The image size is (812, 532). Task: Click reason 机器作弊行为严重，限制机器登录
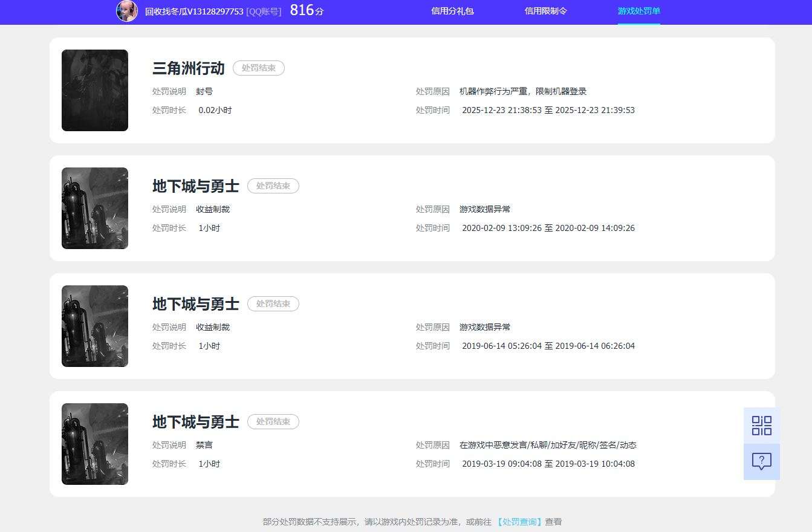(523, 92)
